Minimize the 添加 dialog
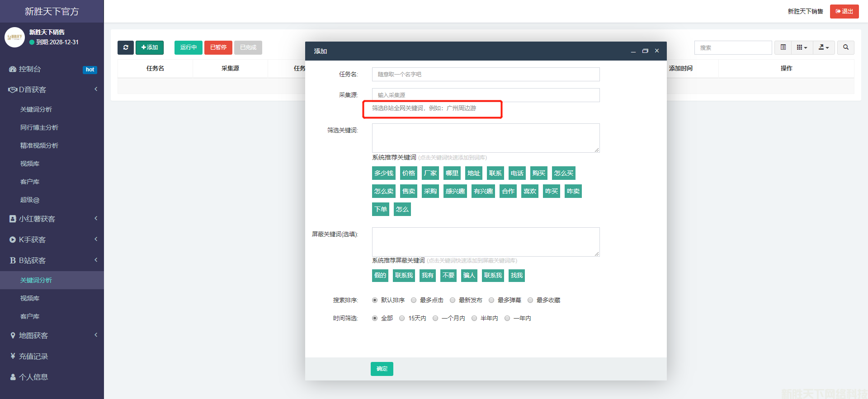 pos(633,51)
